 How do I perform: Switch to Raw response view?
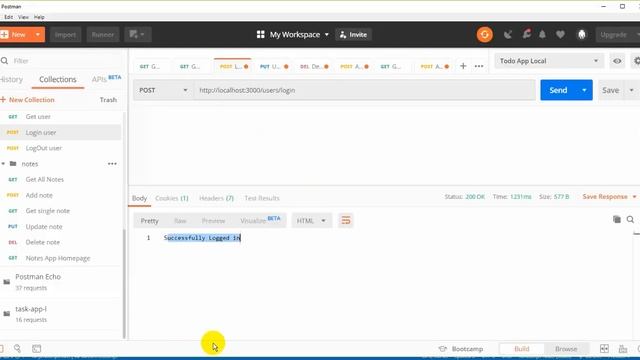pos(180,220)
